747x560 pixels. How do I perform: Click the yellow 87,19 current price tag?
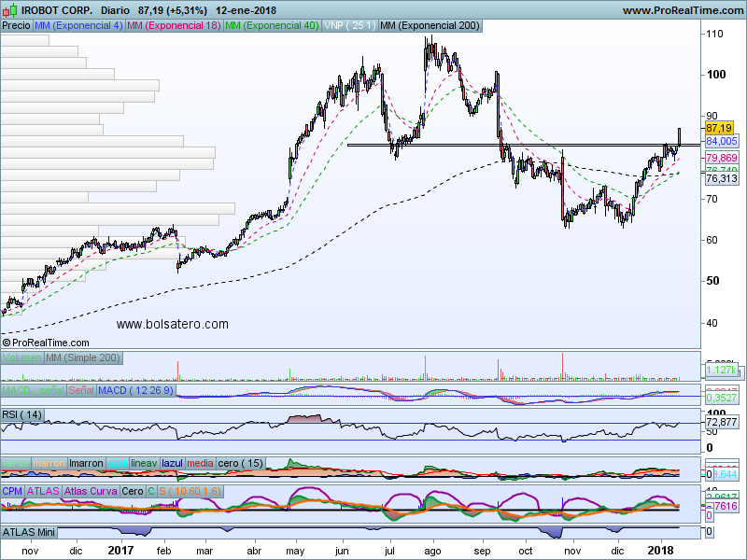coord(719,128)
